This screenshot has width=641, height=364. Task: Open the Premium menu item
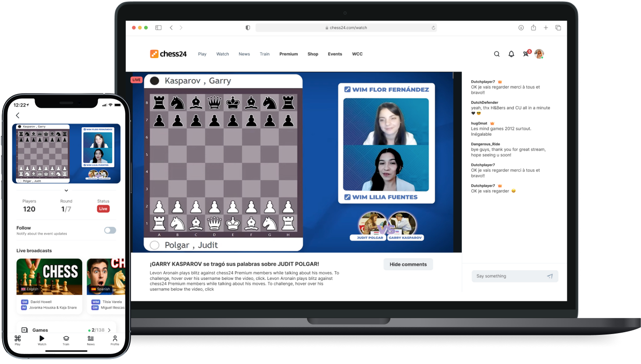point(289,54)
